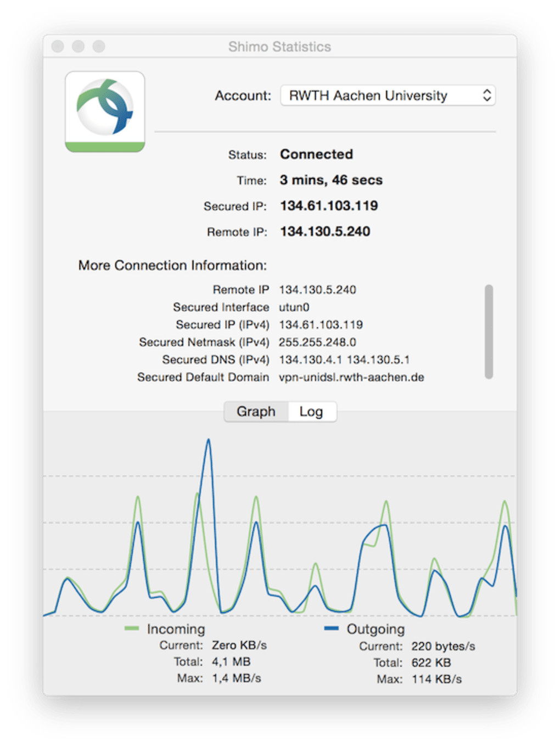Image resolution: width=560 pixels, height=747 pixels.
Task: Click the window close button
Action: [x=58, y=46]
